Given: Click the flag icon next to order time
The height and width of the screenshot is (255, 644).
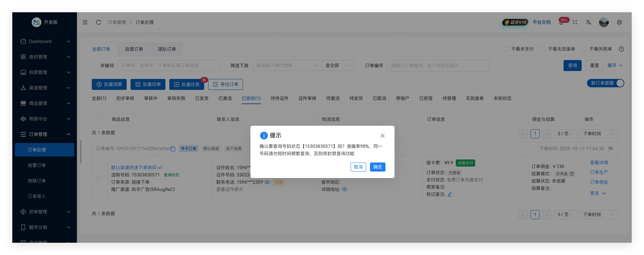Looking at the screenshot, I should (611, 149).
